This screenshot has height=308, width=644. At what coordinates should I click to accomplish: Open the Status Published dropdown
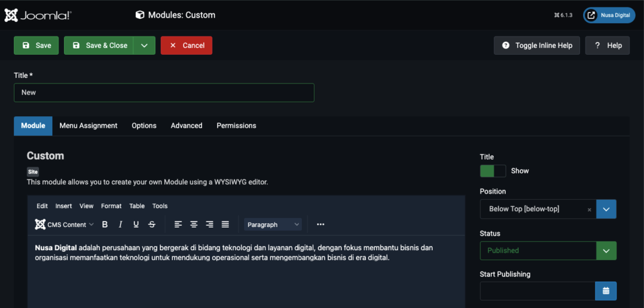(x=548, y=251)
